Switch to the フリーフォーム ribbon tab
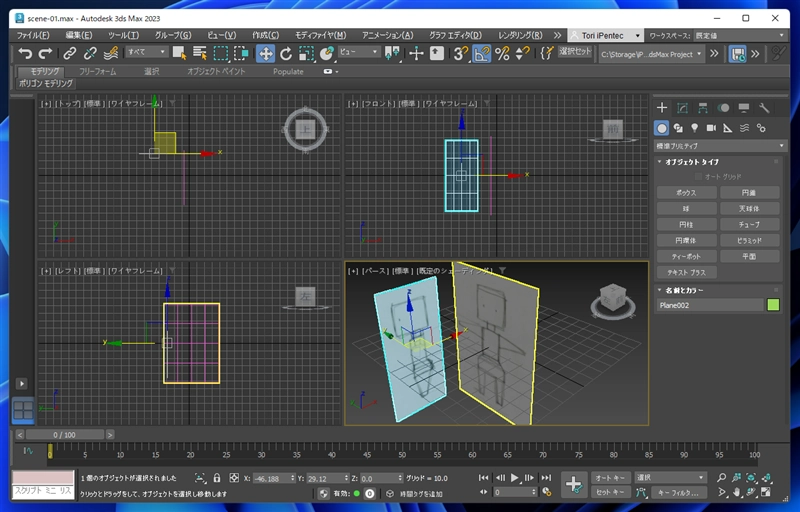This screenshot has height=512, width=800. click(97, 71)
